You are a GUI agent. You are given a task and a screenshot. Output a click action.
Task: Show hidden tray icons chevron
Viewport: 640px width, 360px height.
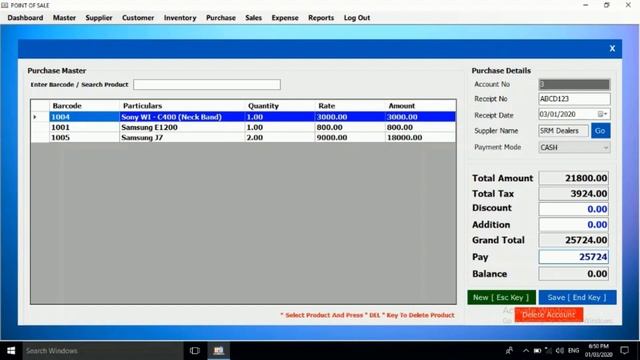tap(526, 351)
